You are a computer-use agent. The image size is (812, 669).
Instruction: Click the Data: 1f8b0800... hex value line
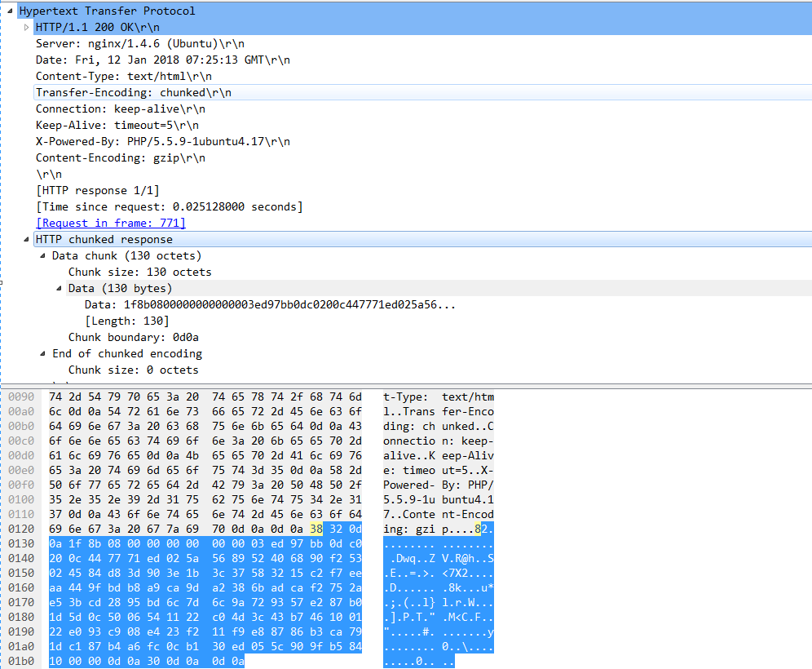click(270, 304)
